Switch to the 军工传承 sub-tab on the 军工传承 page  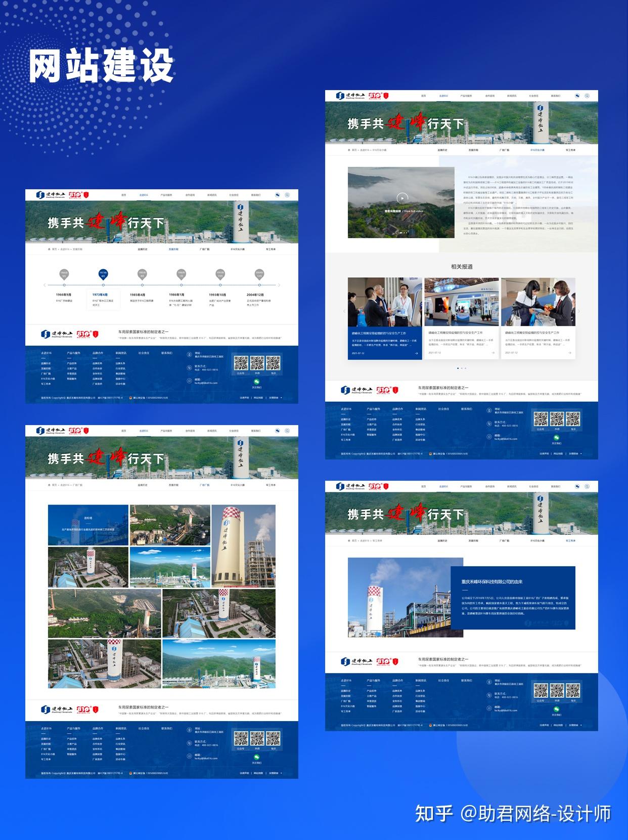[570, 540]
